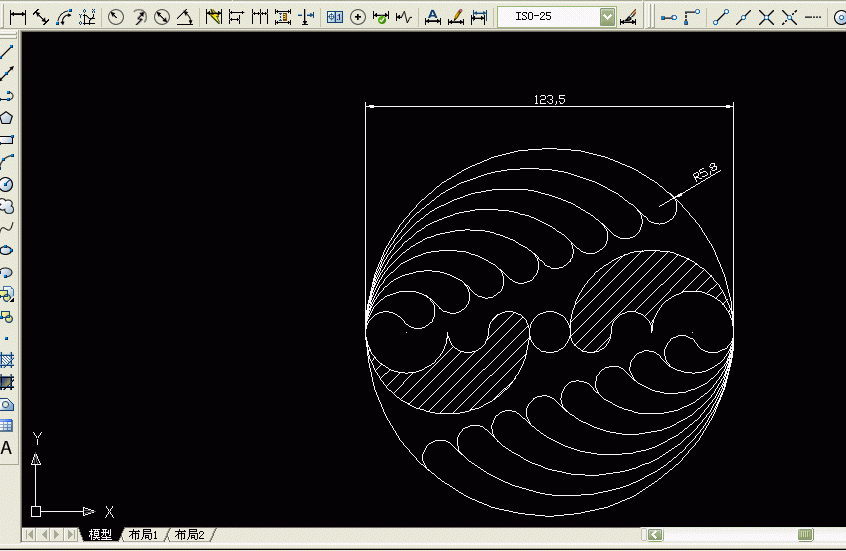
Task: Select the Rectangle tool
Action: [7, 140]
